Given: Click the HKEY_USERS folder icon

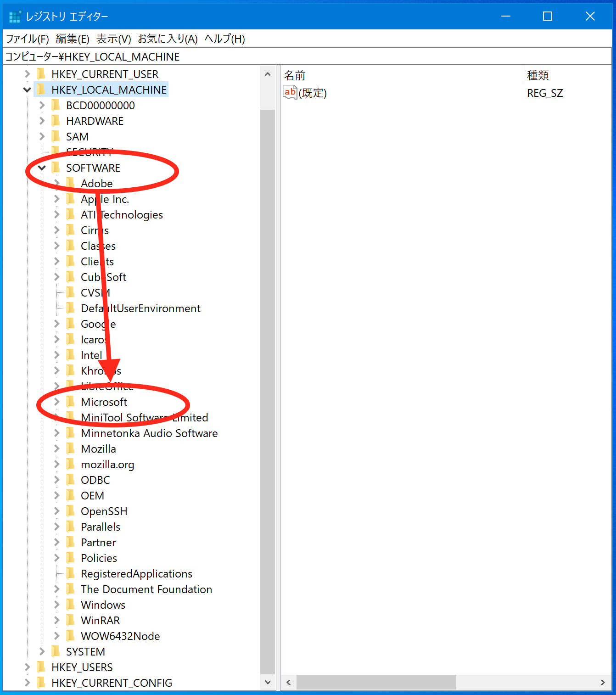Looking at the screenshot, I should pos(41,667).
